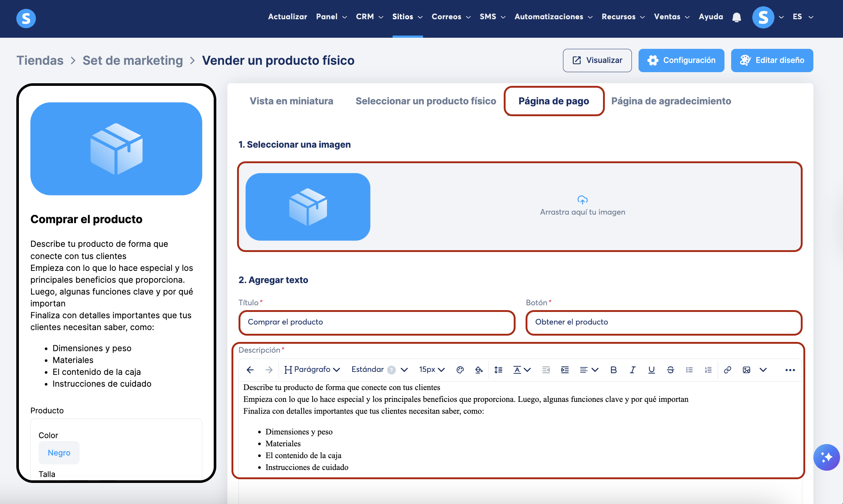Open the notifications bell

[736, 17]
